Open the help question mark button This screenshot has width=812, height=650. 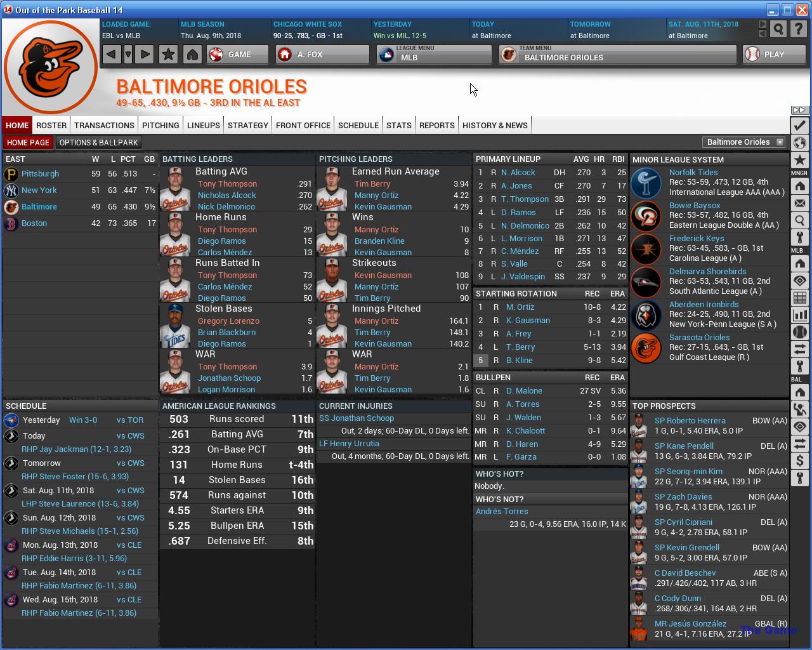[799, 29]
